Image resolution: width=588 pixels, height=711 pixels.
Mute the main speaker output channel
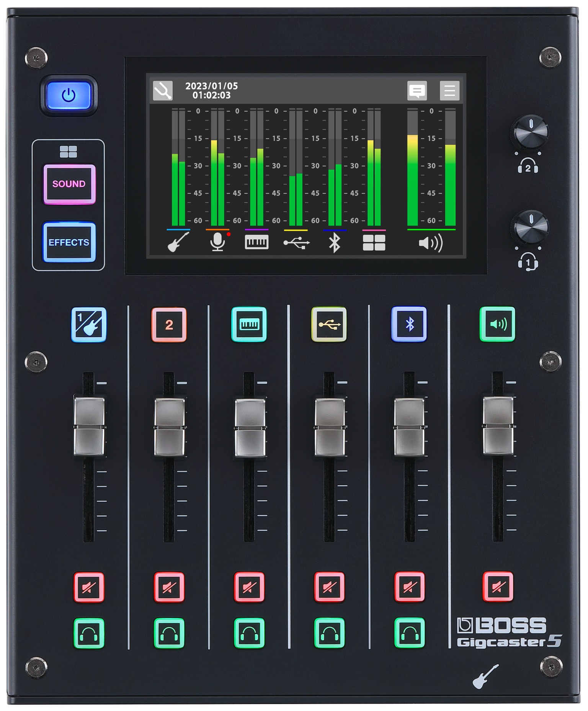coord(498,587)
